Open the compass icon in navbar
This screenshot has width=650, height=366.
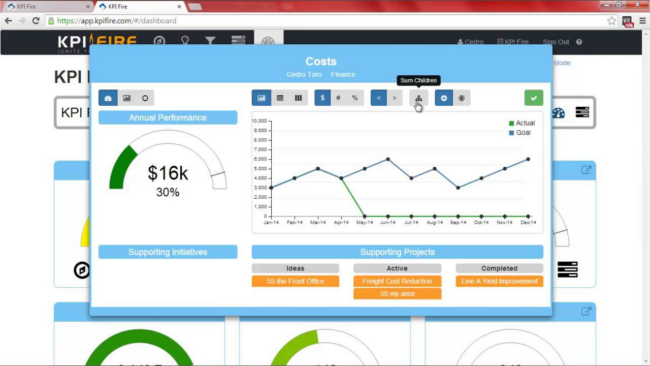[160, 41]
